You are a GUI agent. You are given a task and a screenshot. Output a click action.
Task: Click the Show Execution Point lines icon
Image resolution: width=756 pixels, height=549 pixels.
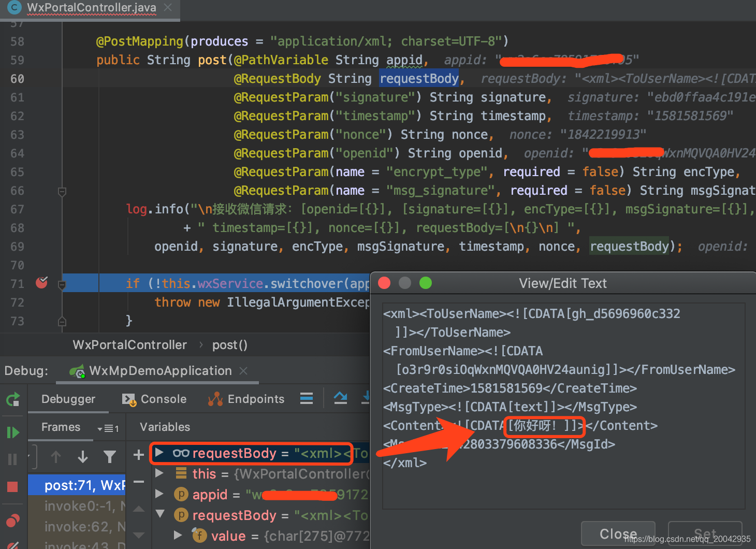pos(307,398)
